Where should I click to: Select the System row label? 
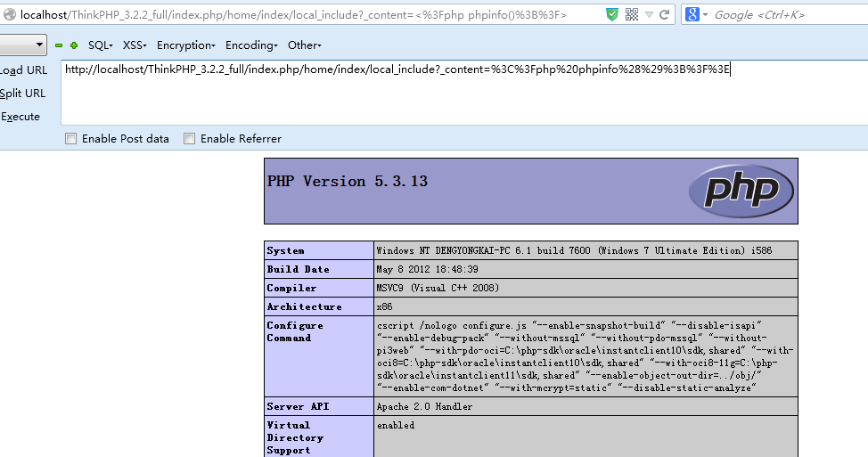pos(285,250)
